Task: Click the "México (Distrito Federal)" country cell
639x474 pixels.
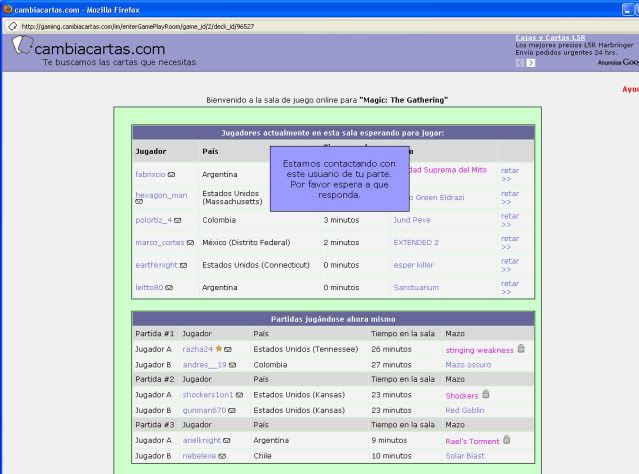Action: (246, 243)
